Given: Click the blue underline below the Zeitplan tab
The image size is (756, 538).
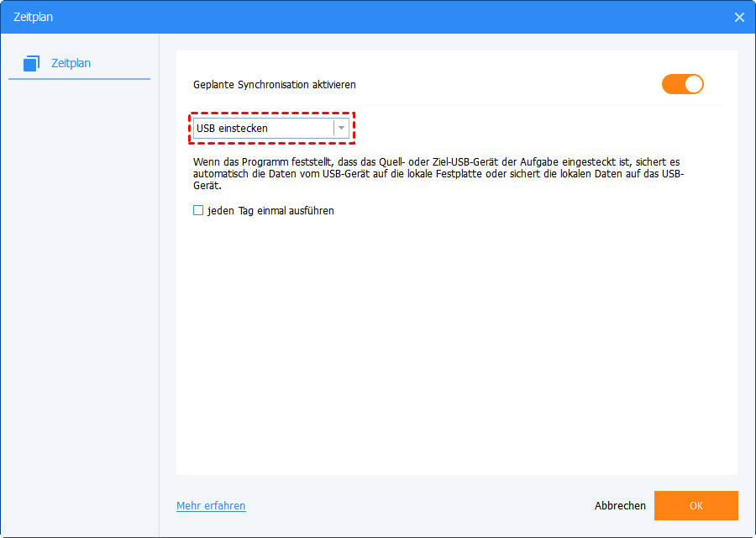Looking at the screenshot, I should point(79,79).
